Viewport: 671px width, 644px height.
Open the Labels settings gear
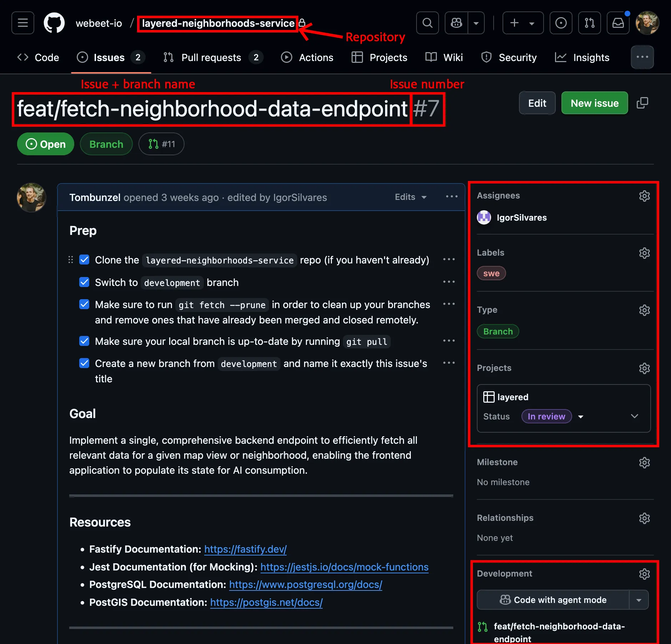coord(644,253)
